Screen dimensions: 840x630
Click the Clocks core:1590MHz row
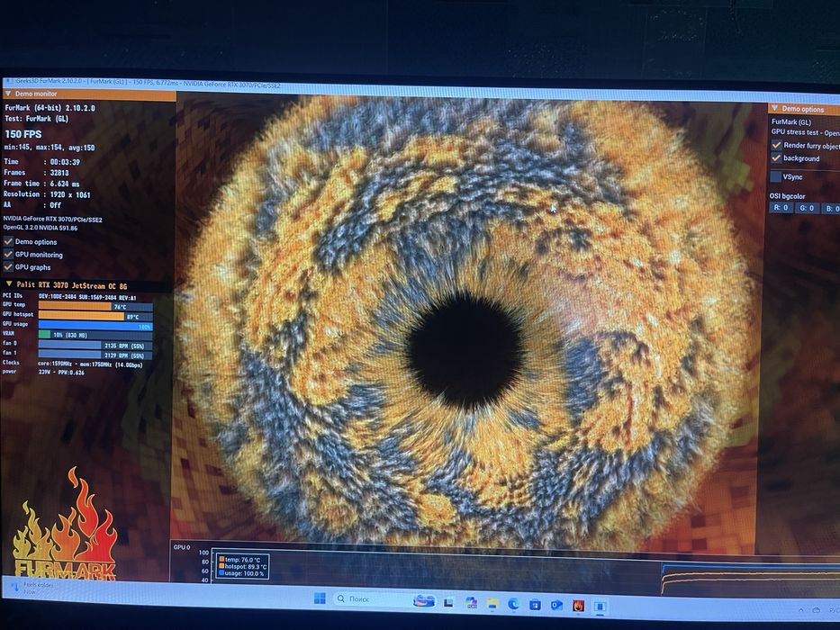(73, 364)
